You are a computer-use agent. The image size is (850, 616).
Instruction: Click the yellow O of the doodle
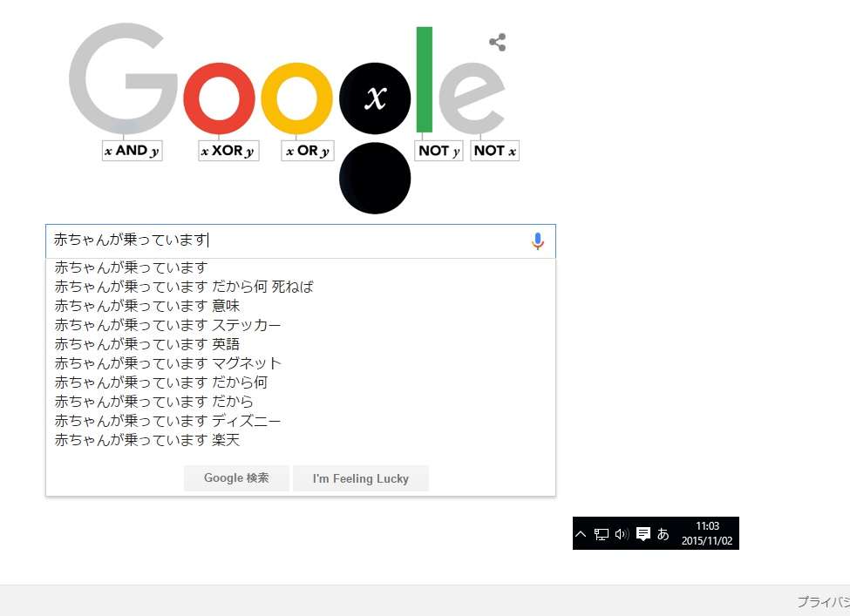(296, 98)
